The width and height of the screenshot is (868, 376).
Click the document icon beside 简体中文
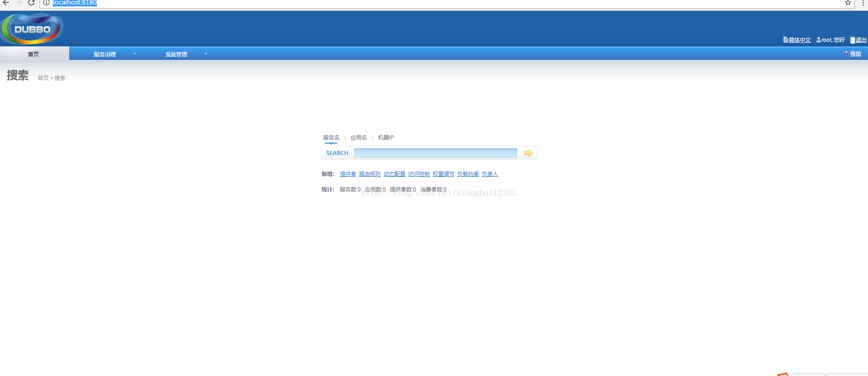pyautogui.click(x=785, y=40)
